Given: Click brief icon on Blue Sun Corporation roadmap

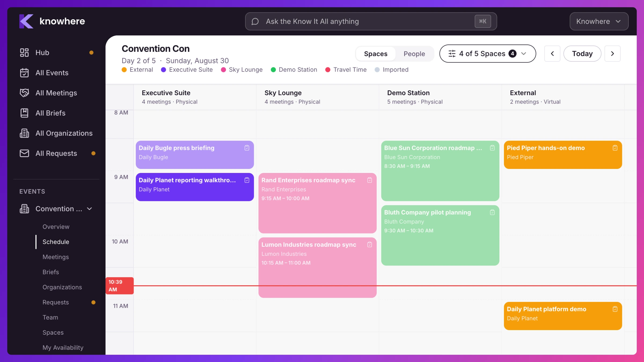Looking at the screenshot, I should [x=492, y=148].
